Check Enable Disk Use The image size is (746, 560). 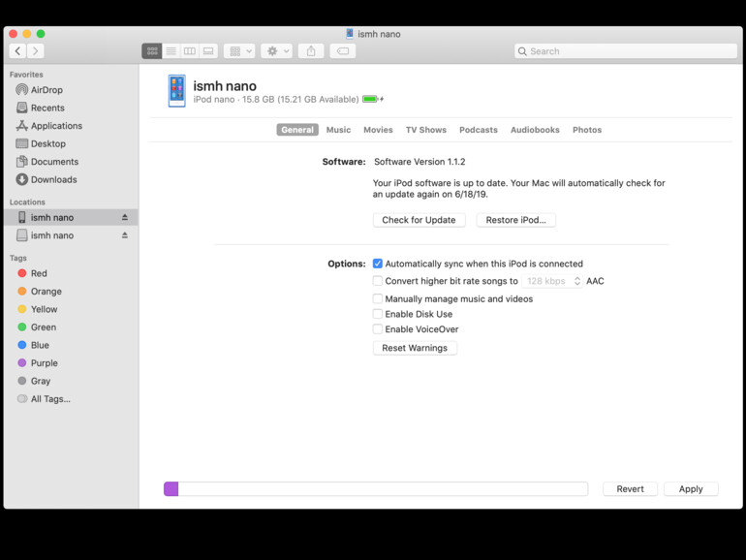point(377,314)
